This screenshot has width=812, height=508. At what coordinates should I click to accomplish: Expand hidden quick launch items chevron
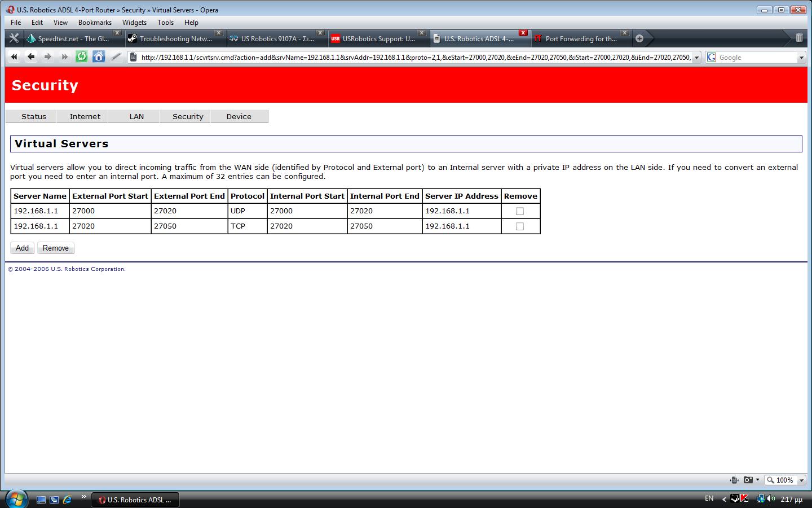tap(84, 497)
